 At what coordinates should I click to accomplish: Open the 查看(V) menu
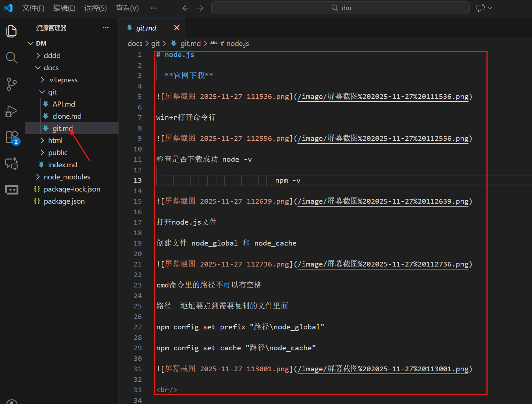[127, 8]
